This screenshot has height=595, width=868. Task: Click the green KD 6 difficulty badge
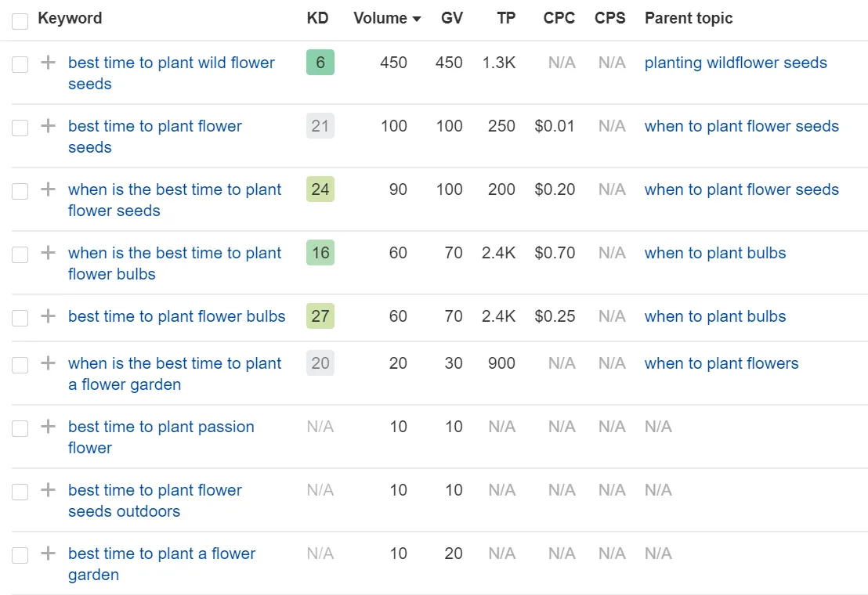point(320,63)
